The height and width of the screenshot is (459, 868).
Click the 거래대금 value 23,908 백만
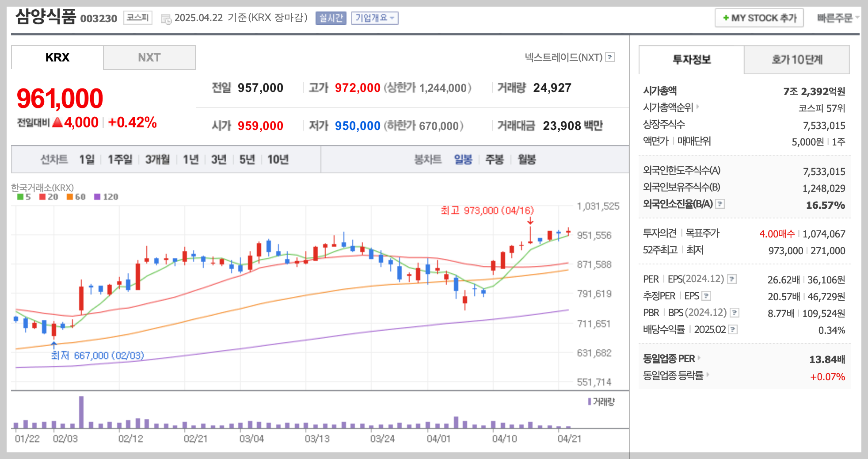click(573, 126)
